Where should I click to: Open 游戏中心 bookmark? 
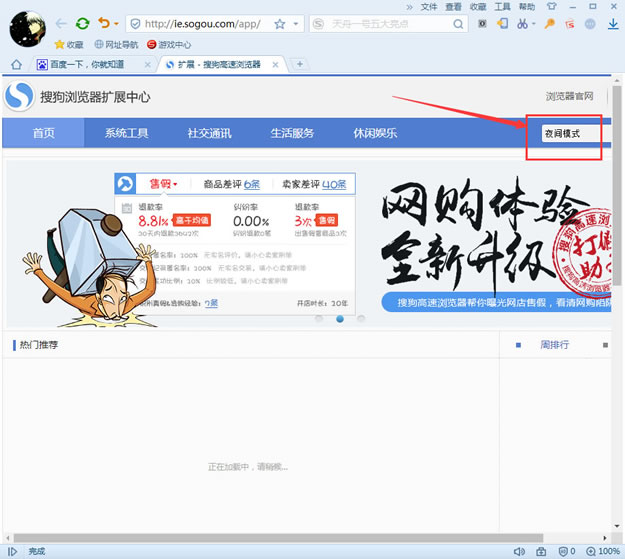tap(169, 45)
